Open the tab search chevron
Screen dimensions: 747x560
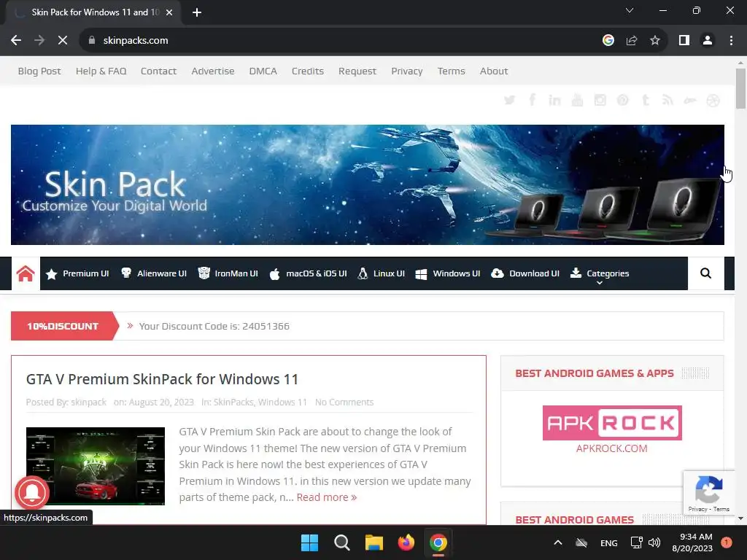pos(630,10)
